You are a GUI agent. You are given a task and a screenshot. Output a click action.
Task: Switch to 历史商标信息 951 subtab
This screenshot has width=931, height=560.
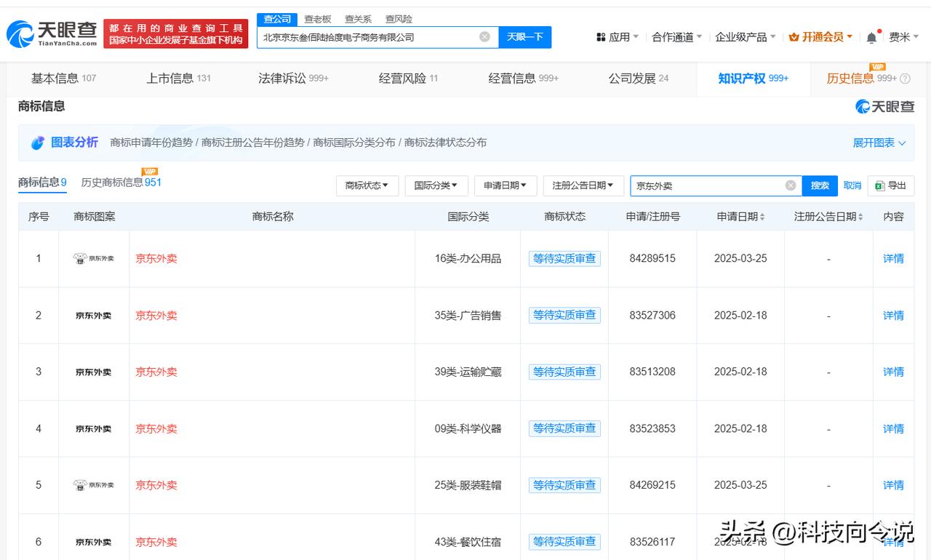pyautogui.click(x=121, y=183)
